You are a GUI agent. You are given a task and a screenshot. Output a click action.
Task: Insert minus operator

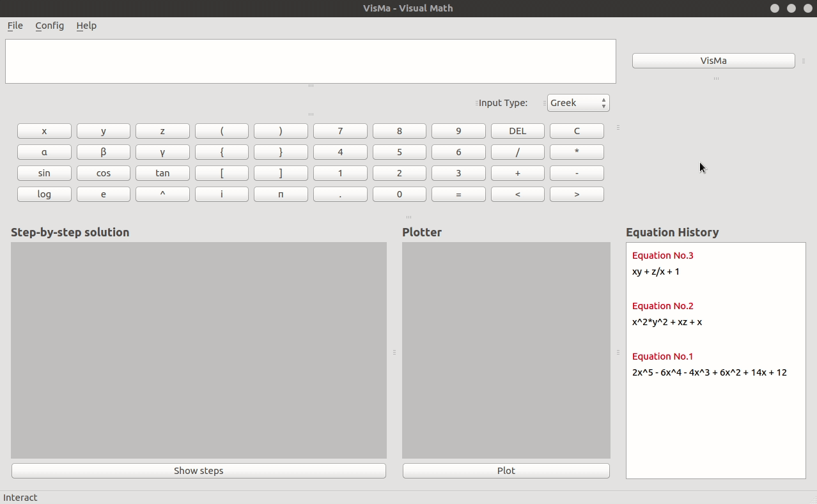(x=577, y=173)
